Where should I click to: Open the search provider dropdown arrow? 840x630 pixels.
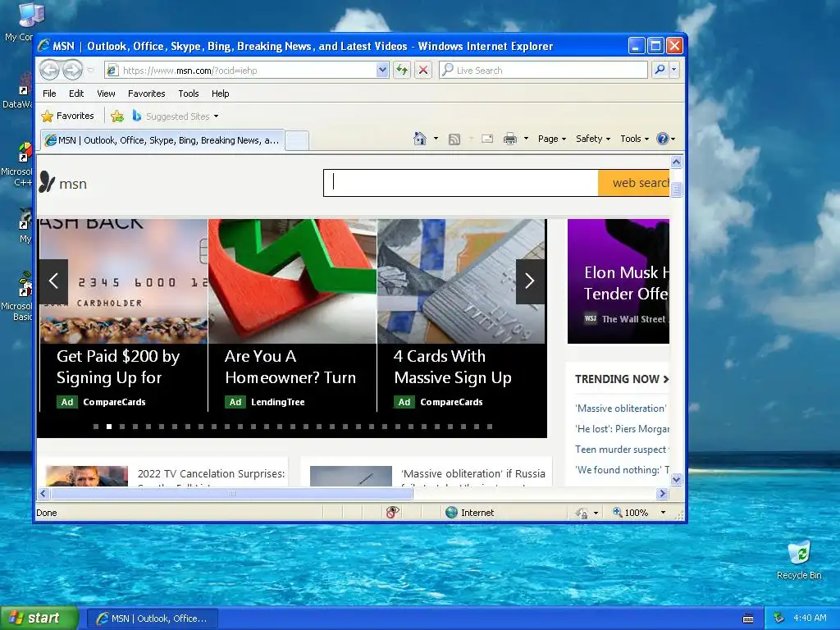click(x=674, y=71)
